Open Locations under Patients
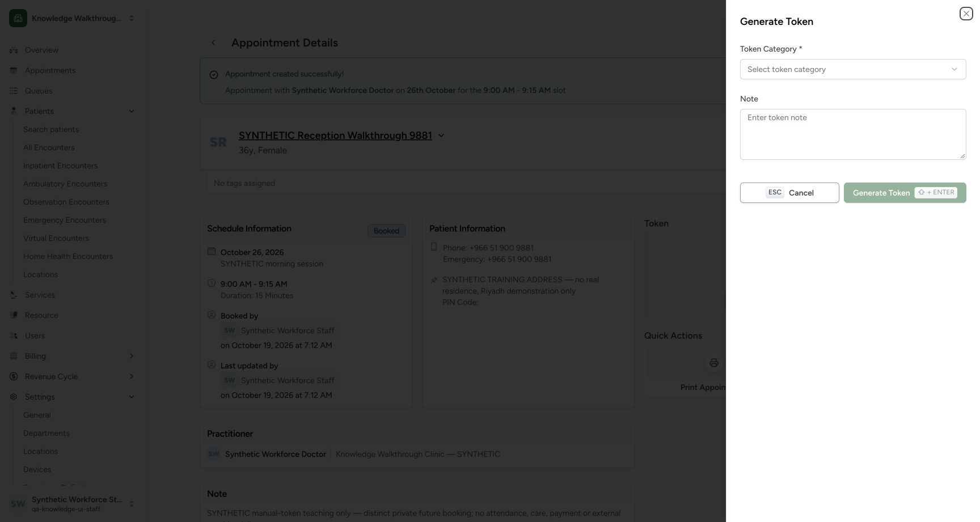Viewport: 980px width, 522px height. click(40, 274)
